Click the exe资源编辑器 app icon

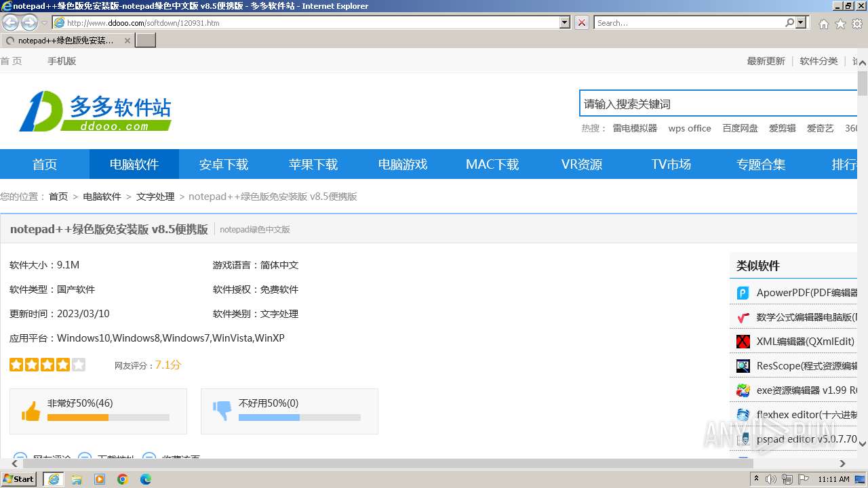click(x=743, y=390)
